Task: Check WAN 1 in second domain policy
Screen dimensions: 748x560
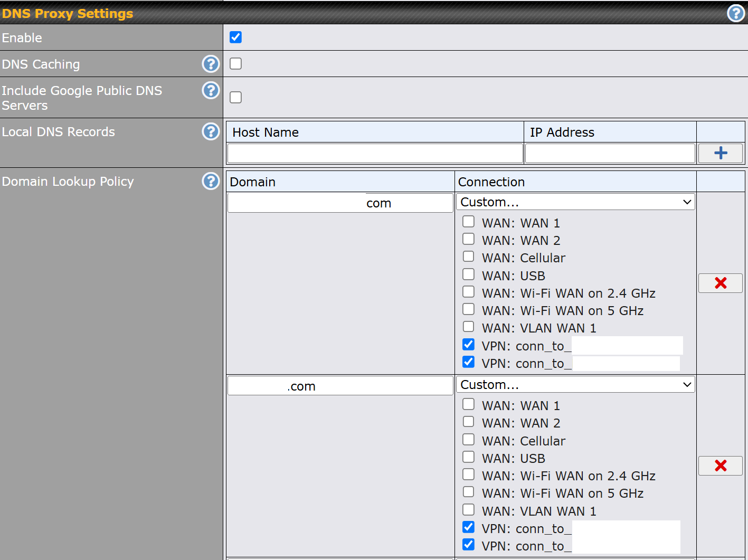Action: (x=468, y=404)
